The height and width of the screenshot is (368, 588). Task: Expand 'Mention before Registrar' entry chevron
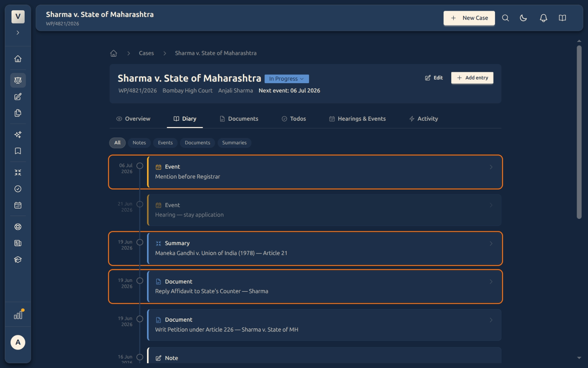coord(491,167)
